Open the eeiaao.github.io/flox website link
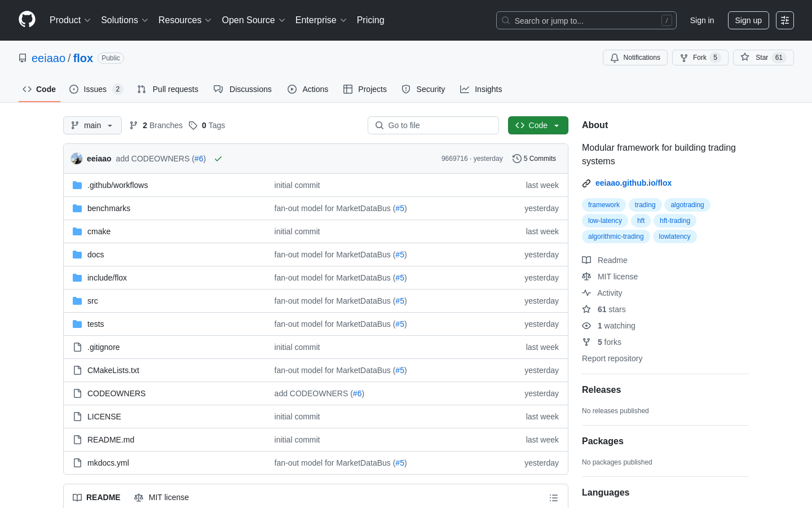812x508 pixels. coord(633,183)
